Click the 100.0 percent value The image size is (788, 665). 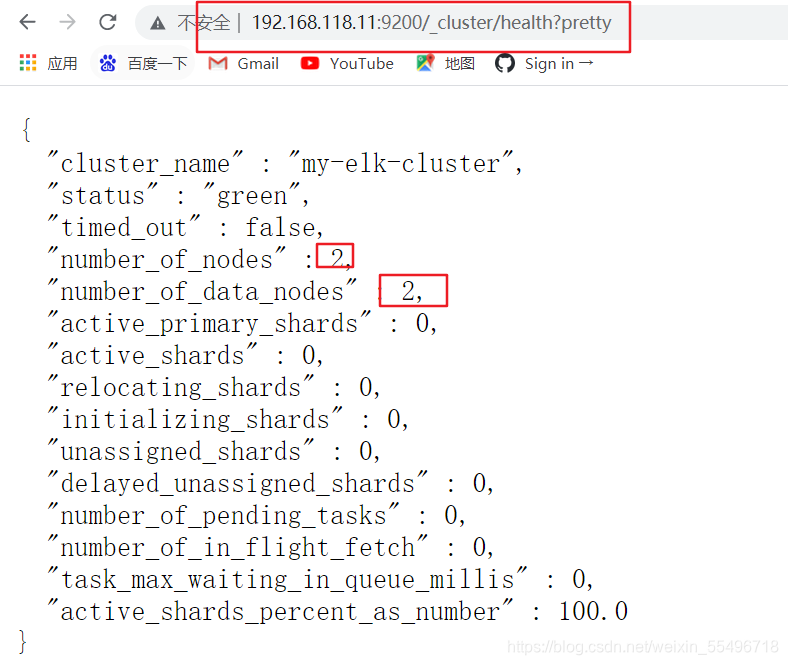coord(593,611)
